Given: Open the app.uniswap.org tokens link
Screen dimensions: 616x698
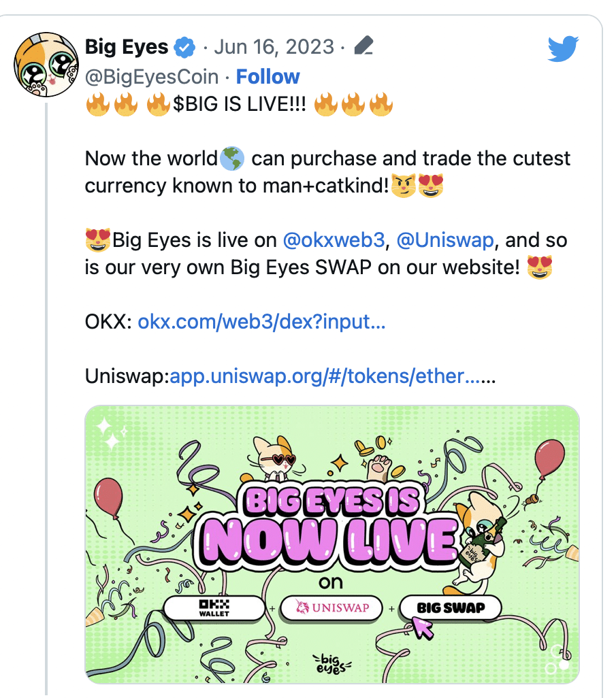Looking at the screenshot, I should pyautogui.click(x=332, y=376).
